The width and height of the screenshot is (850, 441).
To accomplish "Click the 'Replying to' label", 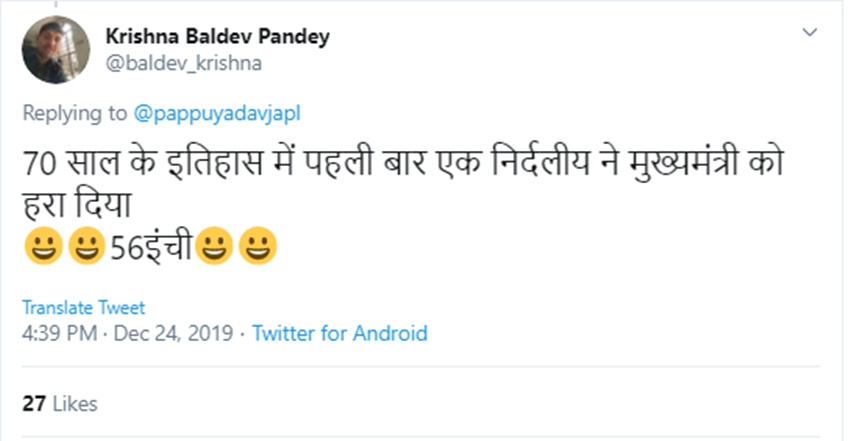I will tap(75, 113).
